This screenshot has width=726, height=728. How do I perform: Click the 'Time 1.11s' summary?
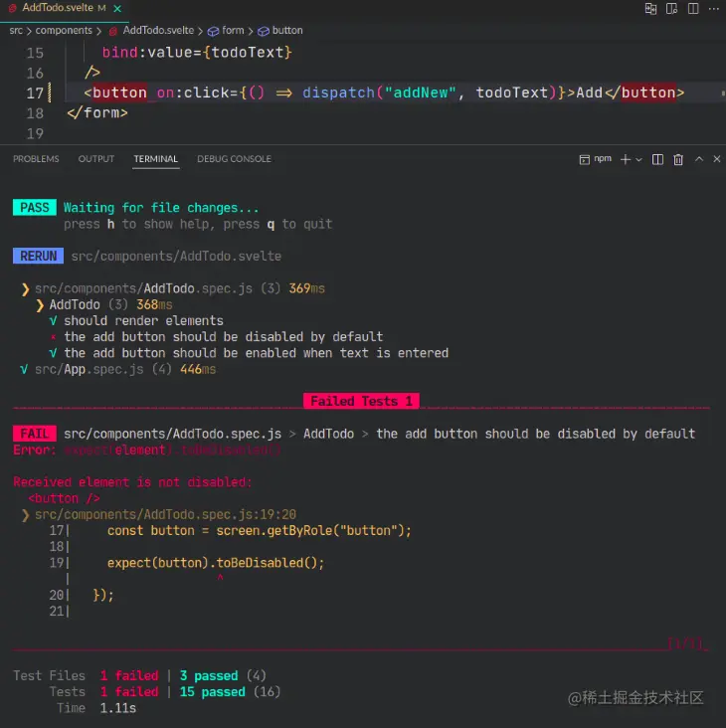96,708
